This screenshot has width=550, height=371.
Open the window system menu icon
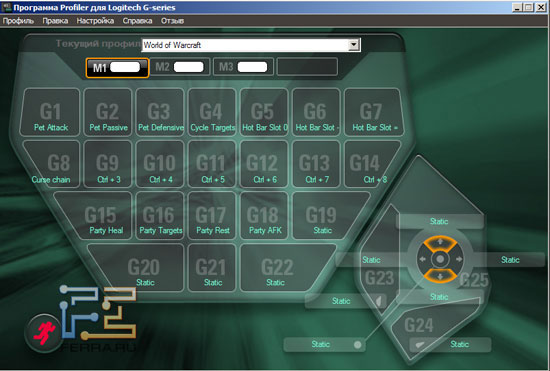(x=6, y=7)
